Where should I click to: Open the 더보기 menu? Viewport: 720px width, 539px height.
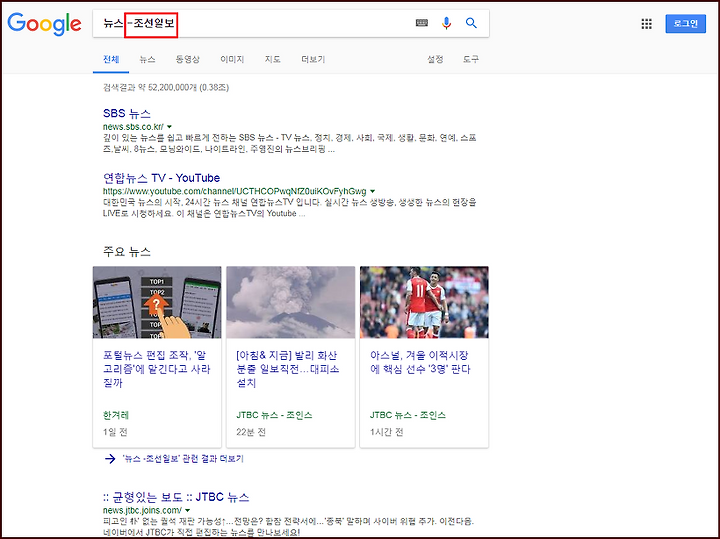pyautogui.click(x=313, y=59)
